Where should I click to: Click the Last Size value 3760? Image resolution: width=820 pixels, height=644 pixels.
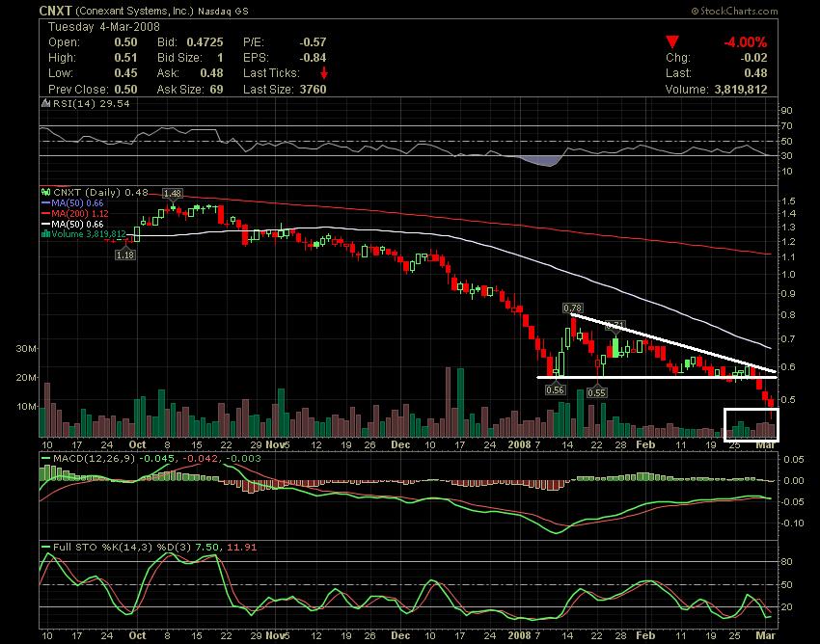click(314, 90)
